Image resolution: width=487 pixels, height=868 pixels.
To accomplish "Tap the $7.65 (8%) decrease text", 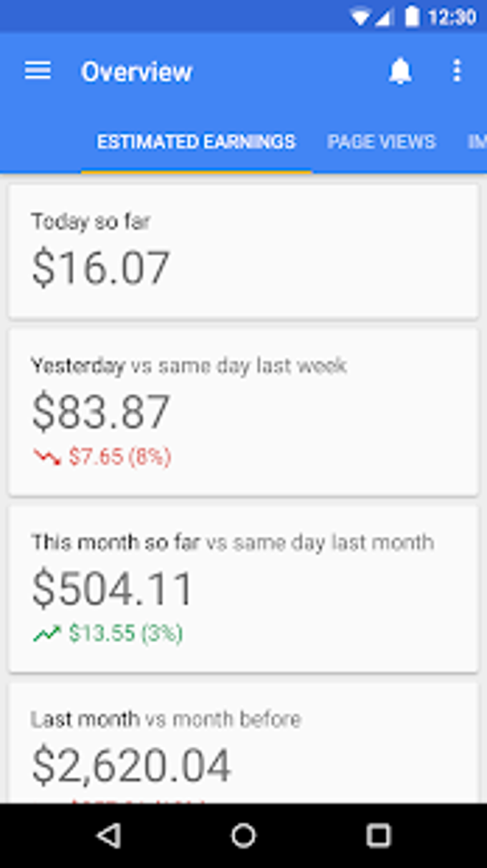I will click(120, 457).
